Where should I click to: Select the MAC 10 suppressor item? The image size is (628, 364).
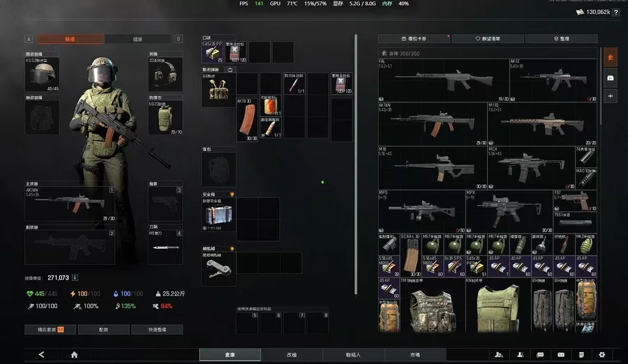pos(586,179)
